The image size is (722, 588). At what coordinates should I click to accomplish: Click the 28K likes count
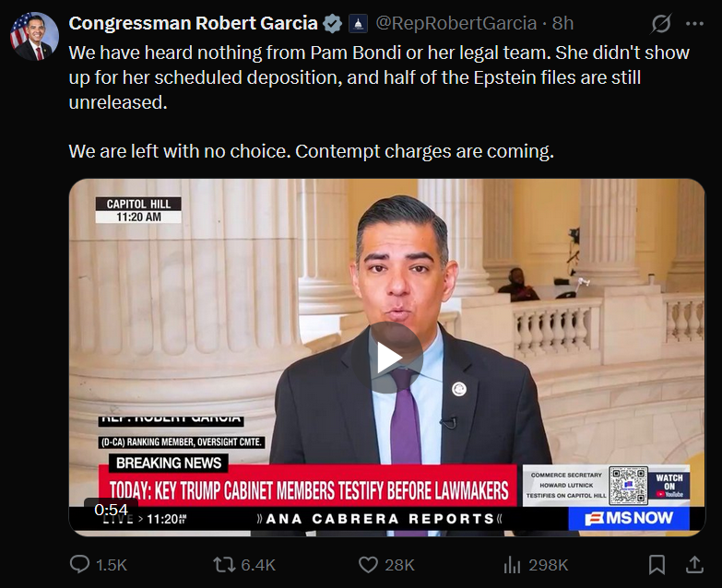[x=399, y=565]
